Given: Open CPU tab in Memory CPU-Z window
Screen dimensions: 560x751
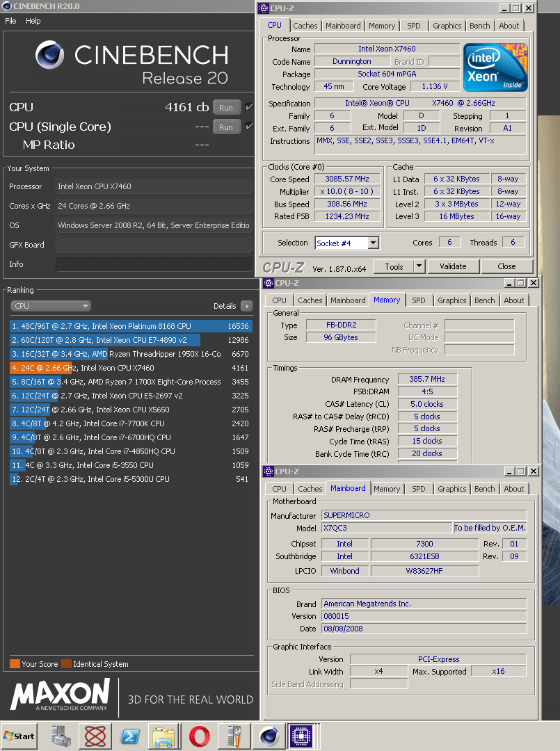Looking at the screenshot, I should pos(279,300).
